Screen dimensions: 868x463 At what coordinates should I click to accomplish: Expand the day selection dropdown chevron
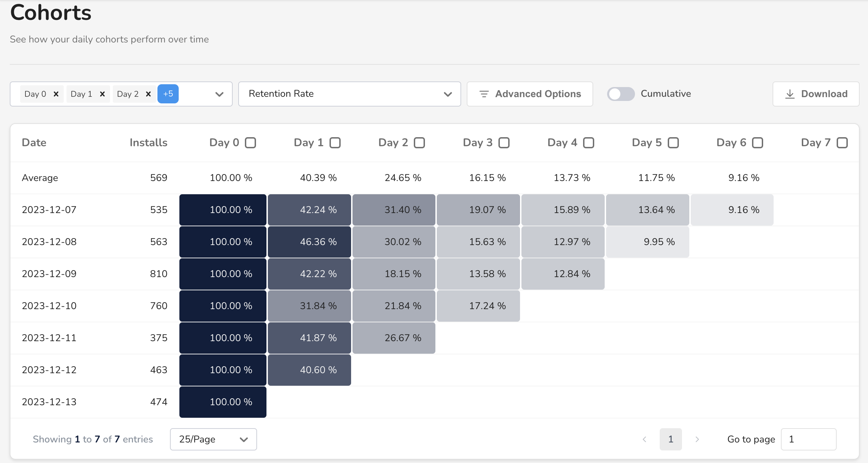coord(219,94)
